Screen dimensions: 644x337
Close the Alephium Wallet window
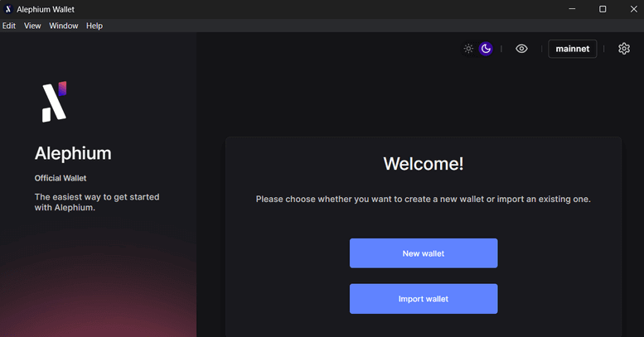[x=633, y=9]
